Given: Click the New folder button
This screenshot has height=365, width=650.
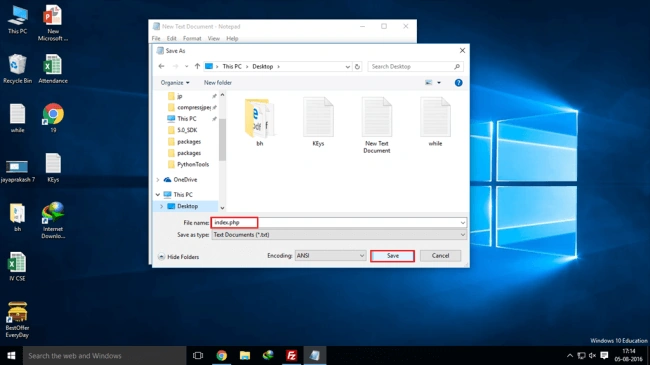Looking at the screenshot, I should click(x=218, y=83).
